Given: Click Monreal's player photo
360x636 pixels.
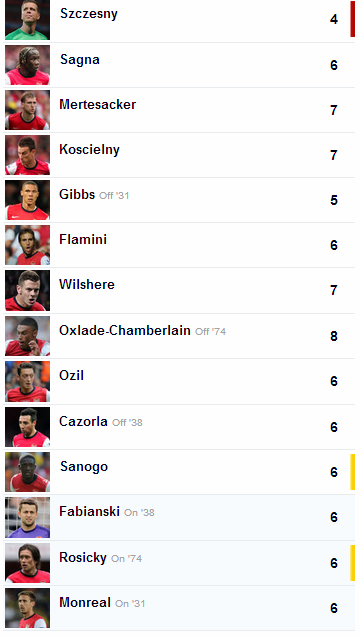Looking at the screenshot, I should pos(27,608).
